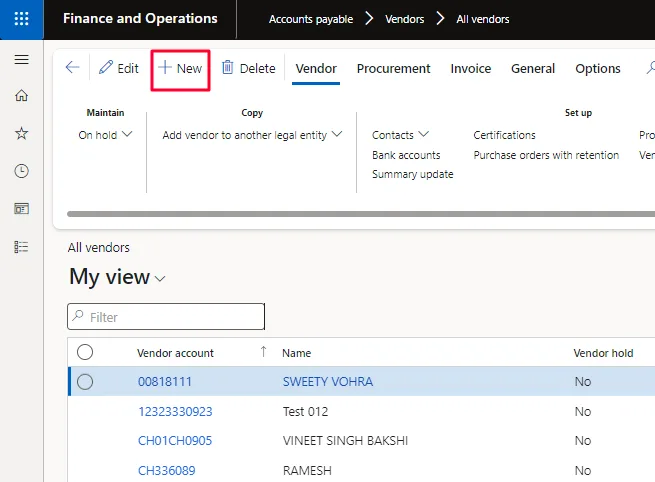Click All vendors in the breadcrumb
The image size is (655, 482).
[x=482, y=19]
